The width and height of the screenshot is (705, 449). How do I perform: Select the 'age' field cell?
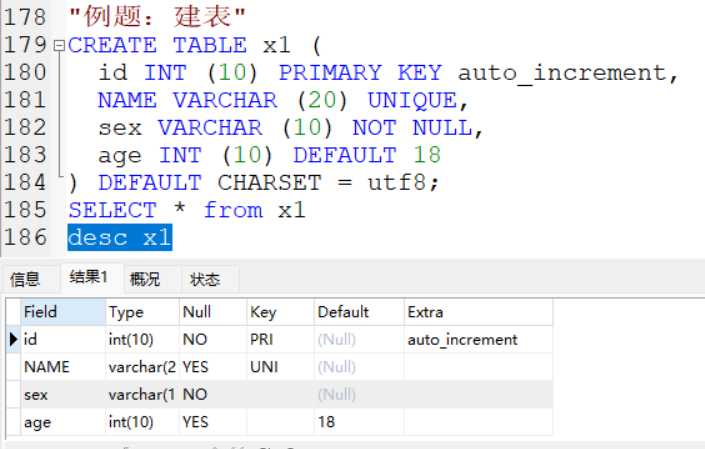[63, 422]
